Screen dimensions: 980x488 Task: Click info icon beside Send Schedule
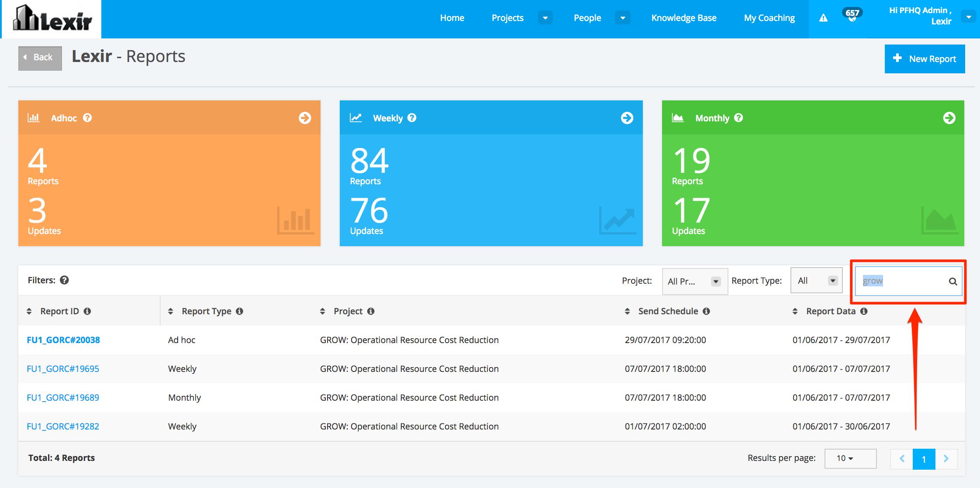pyautogui.click(x=706, y=311)
